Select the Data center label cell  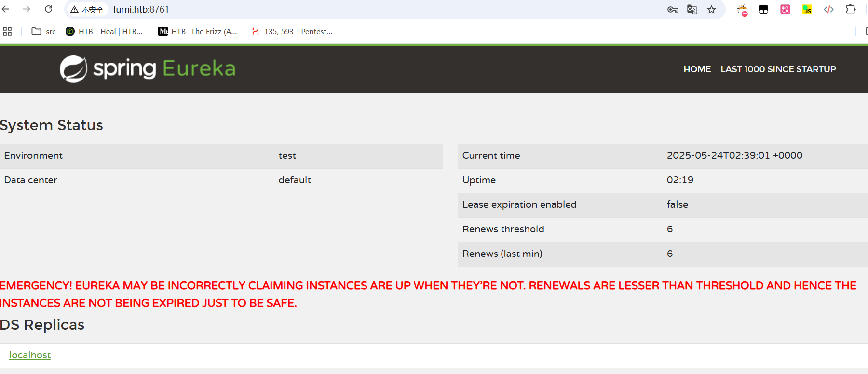[x=30, y=180]
